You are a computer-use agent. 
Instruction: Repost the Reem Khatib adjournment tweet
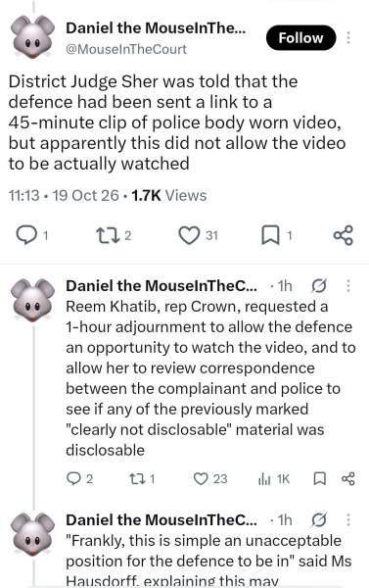(142, 479)
